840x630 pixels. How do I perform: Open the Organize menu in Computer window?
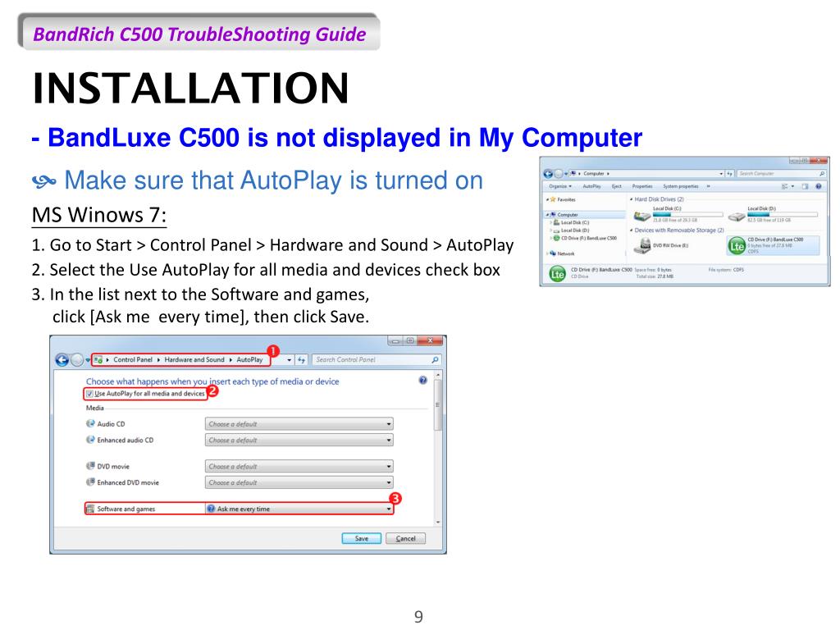click(560, 186)
